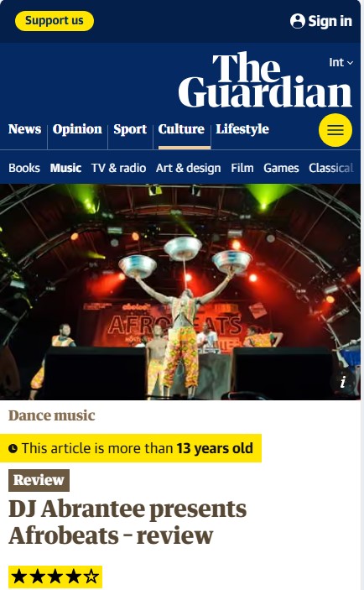Click the image info icon on photo
The height and width of the screenshot is (590, 364).
(x=342, y=383)
